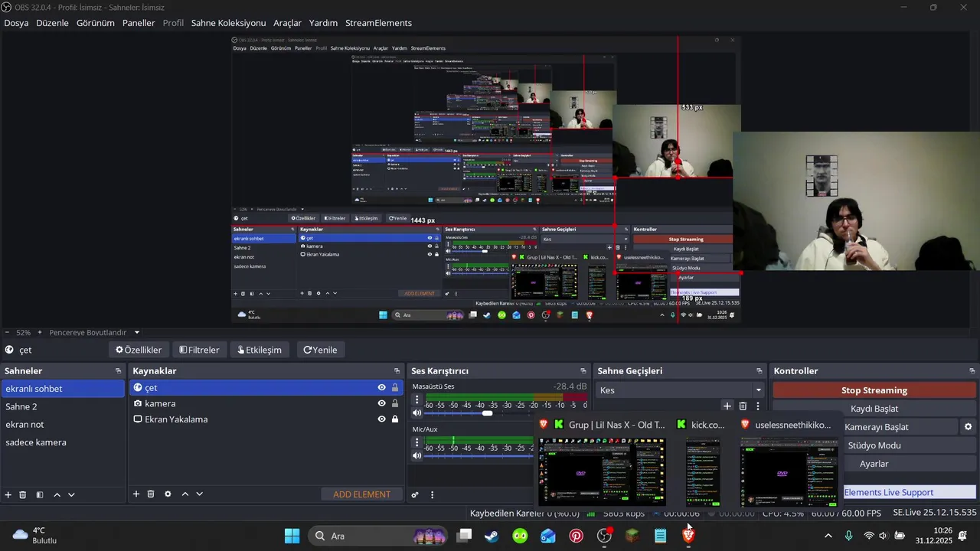The width and height of the screenshot is (980, 551).
Task: Zoom out the preview with minus icon
Action: point(7,333)
